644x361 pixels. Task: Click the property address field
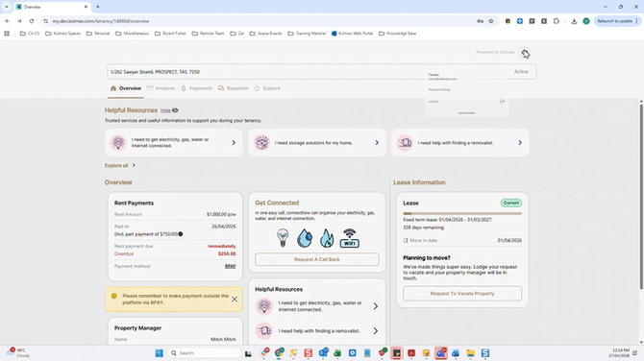tap(322, 72)
